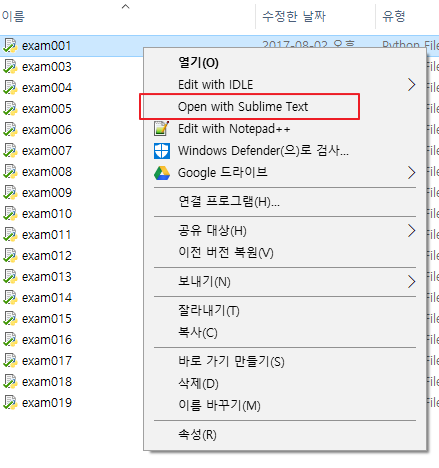
Task: Choose 열기(O) from the context menu
Action: click(x=198, y=62)
